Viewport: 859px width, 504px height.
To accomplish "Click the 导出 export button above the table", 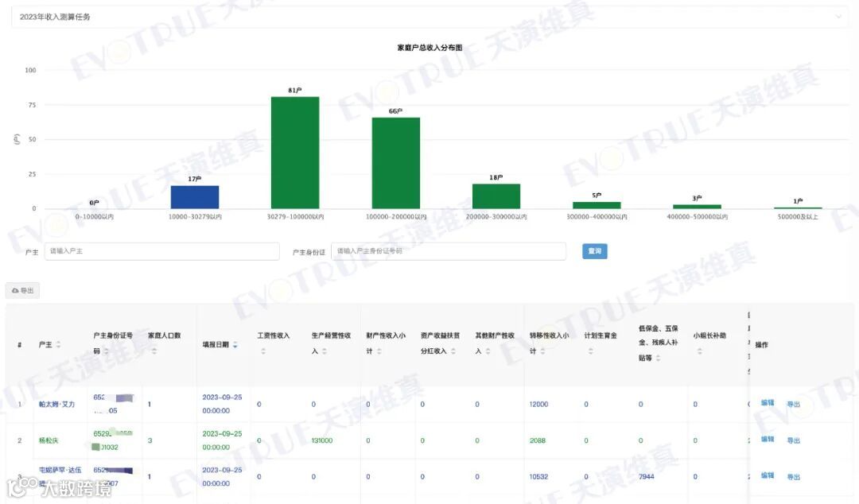I will click(x=22, y=290).
